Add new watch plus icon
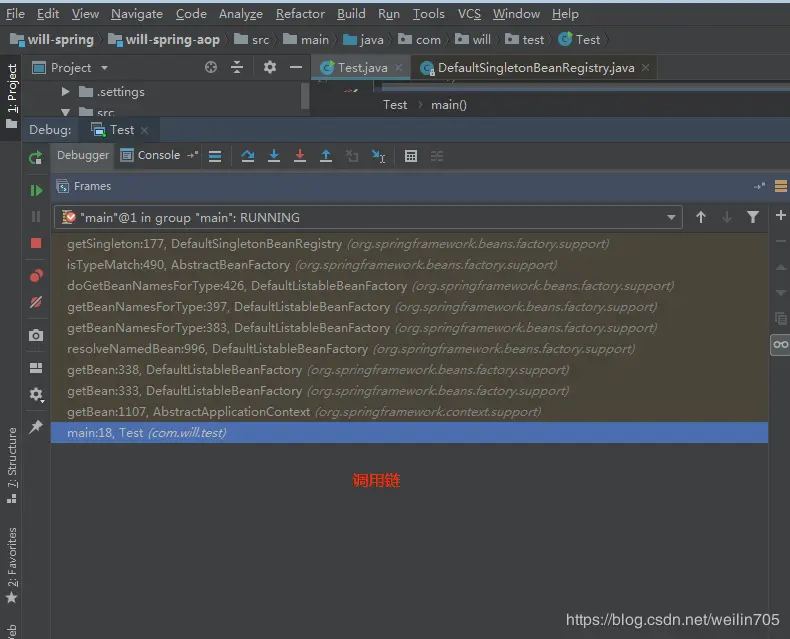The height and width of the screenshot is (639, 790). 780,215
